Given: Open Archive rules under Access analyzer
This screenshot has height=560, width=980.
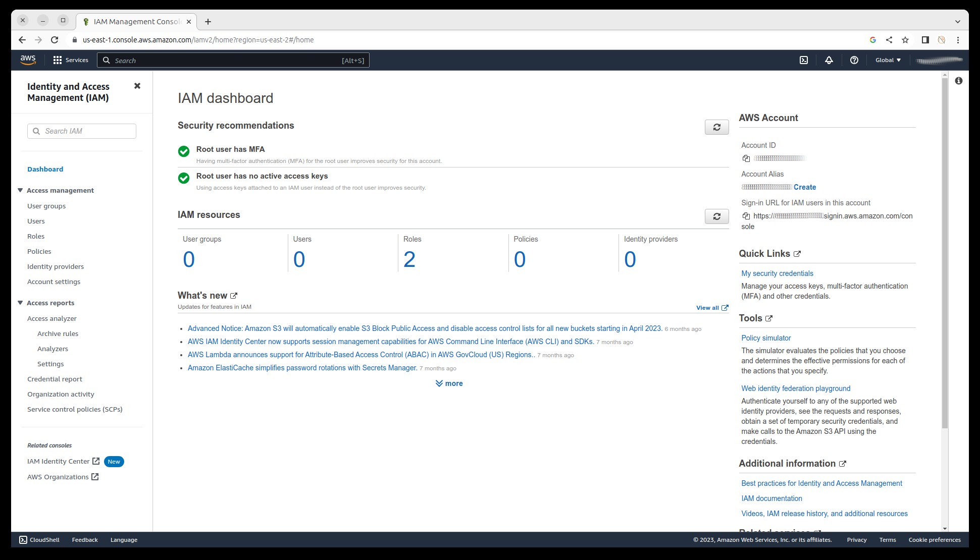Looking at the screenshot, I should click(x=58, y=333).
